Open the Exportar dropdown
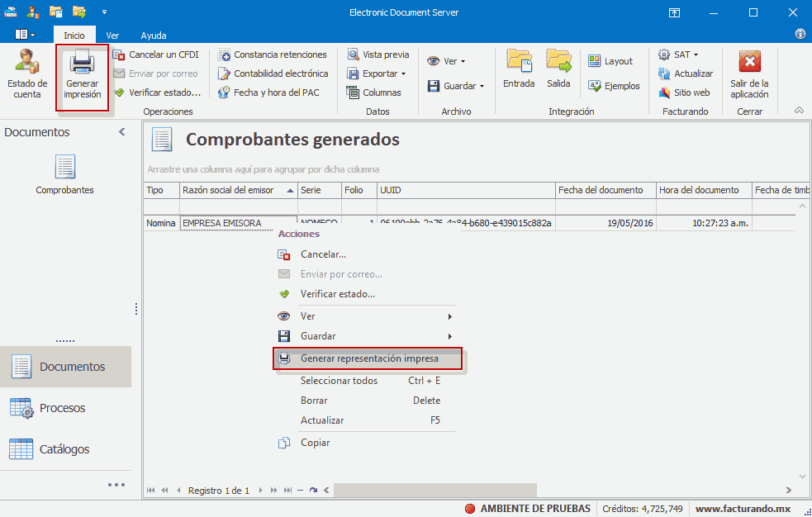The height and width of the screenshot is (517, 812). pos(378,74)
